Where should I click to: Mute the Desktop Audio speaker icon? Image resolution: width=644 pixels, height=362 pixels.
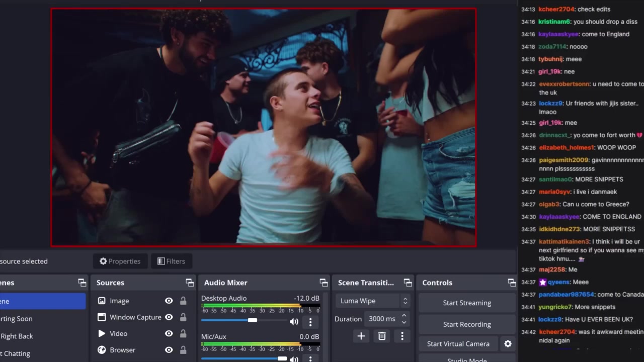click(294, 322)
